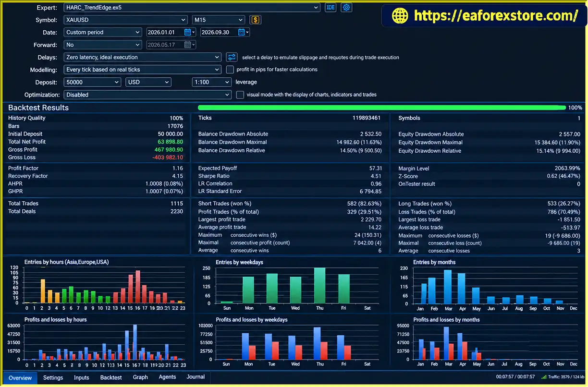The width and height of the screenshot is (588, 387).
Task: Switch to the Backtest tab
Action: pos(111,378)
